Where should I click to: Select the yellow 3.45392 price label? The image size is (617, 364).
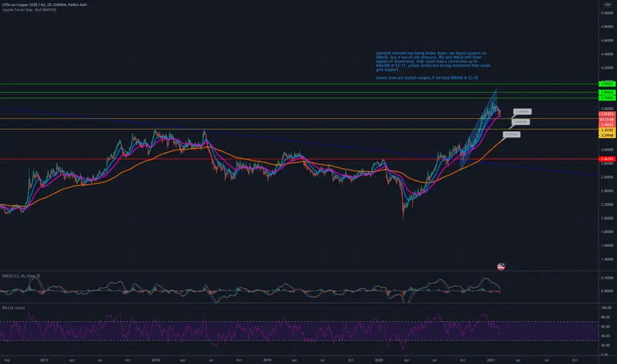point(607,130)
